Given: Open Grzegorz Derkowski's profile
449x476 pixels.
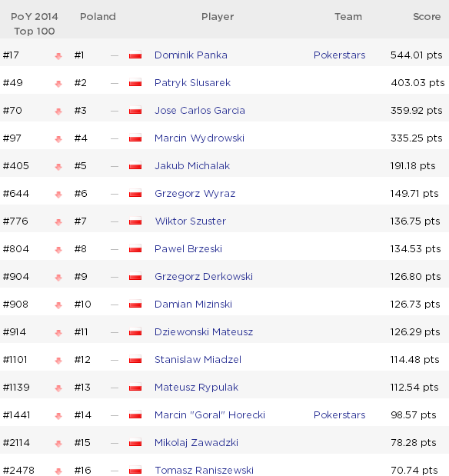Looking at the screenshot, I should 204,277.
